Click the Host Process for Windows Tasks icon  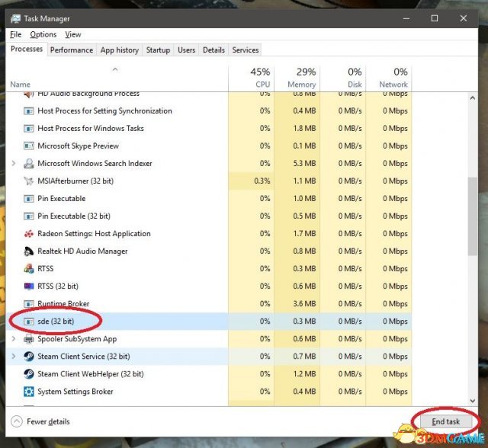[29, 129]
